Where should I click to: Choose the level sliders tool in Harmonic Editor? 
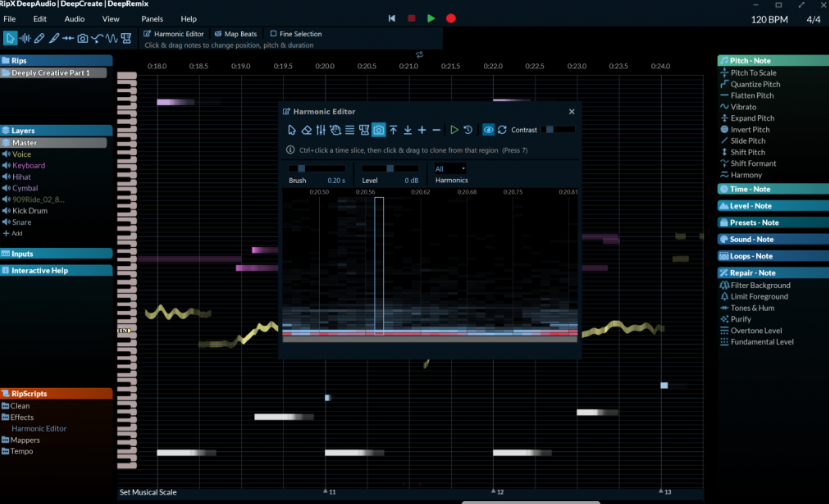pos(321,130)
